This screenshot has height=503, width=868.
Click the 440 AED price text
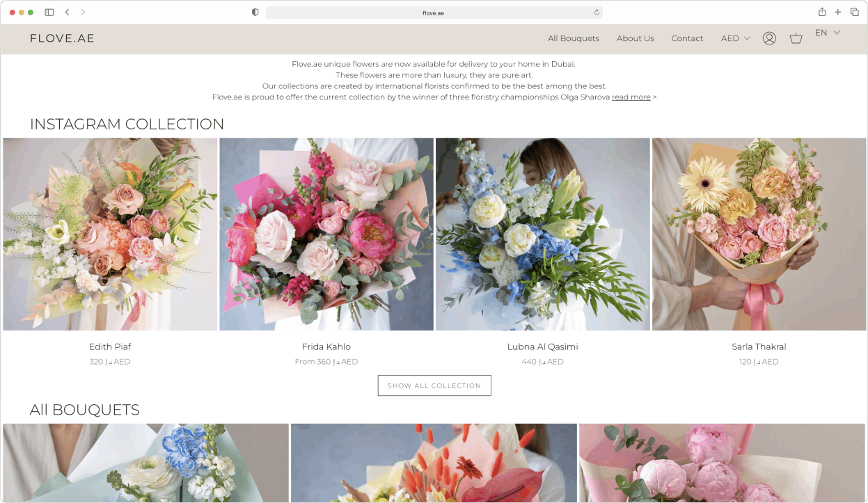point(543,362)
